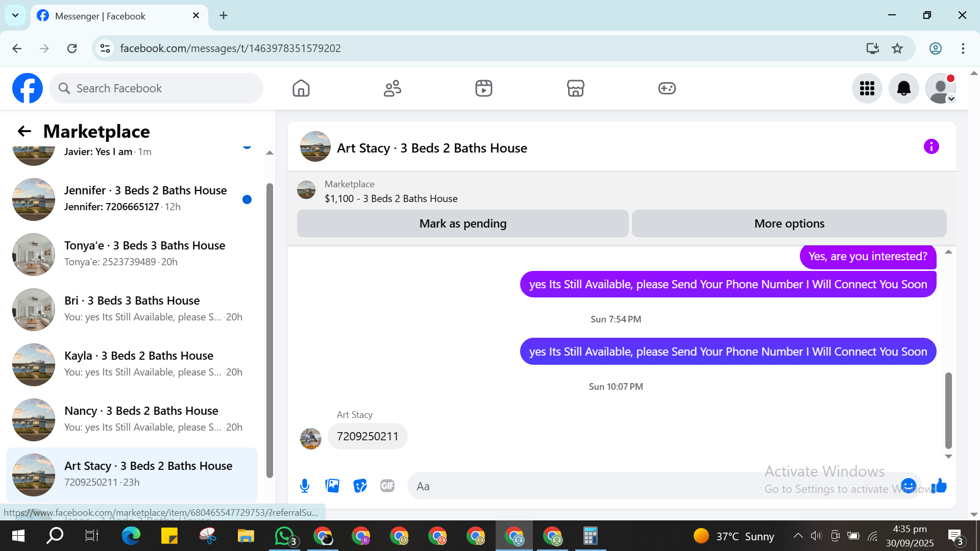Open the notifications bell
This screenshot has width=980, height=551.
pyautogui.click(x=904, y=88)
